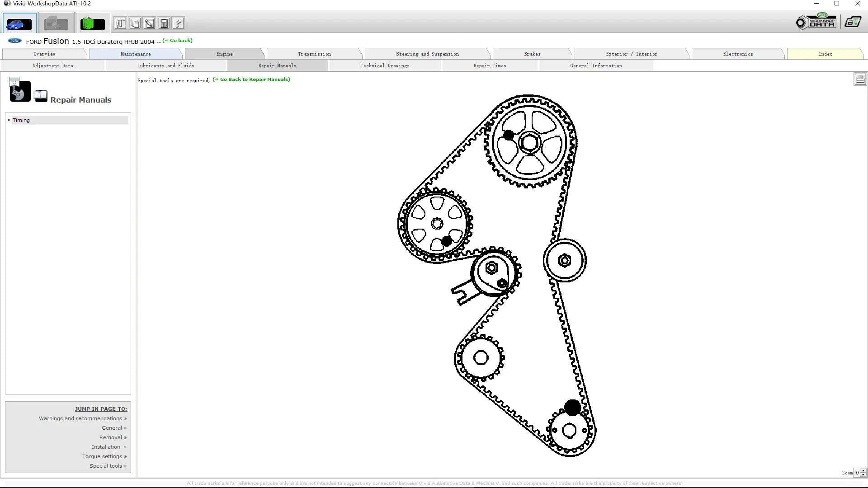Jump to the Torque settings section
Viewport: 868px width, 488px height.
pos(104,456)
